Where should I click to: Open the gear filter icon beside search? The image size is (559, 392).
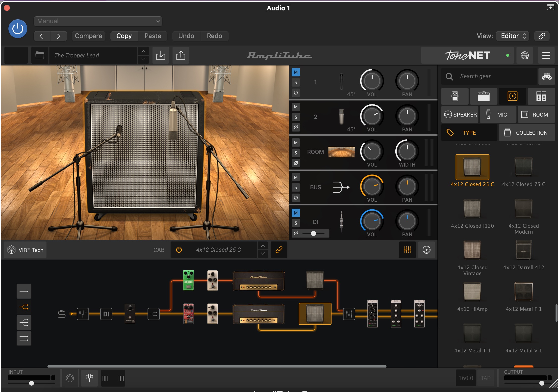coord(547,76)
